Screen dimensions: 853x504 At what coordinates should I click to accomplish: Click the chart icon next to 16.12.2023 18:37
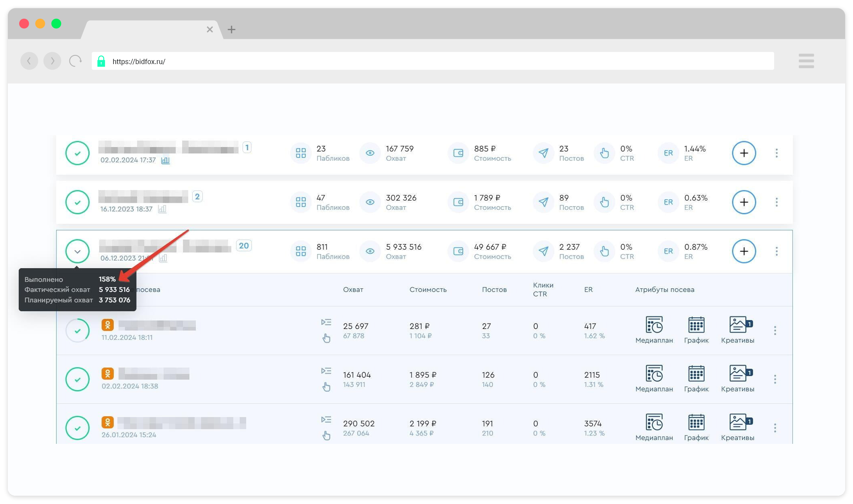162,209
